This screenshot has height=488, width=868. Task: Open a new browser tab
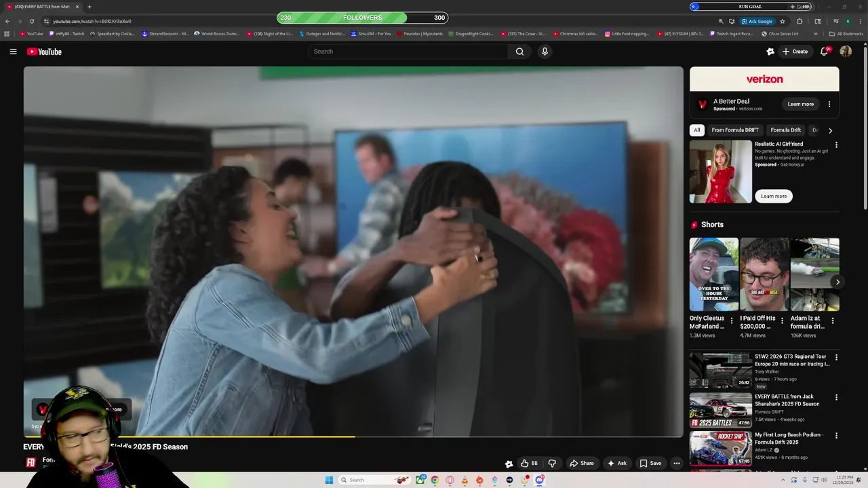point(89,7)
